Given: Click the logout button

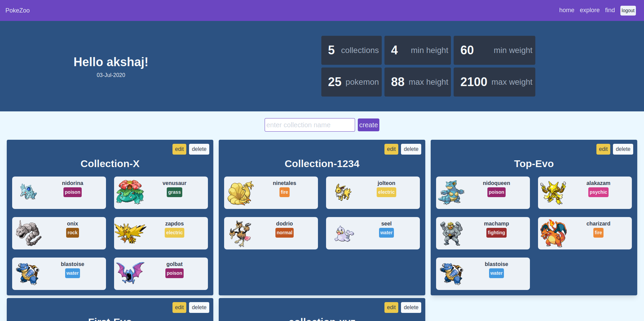Looking at the screenshot, I should coord(628,10).
